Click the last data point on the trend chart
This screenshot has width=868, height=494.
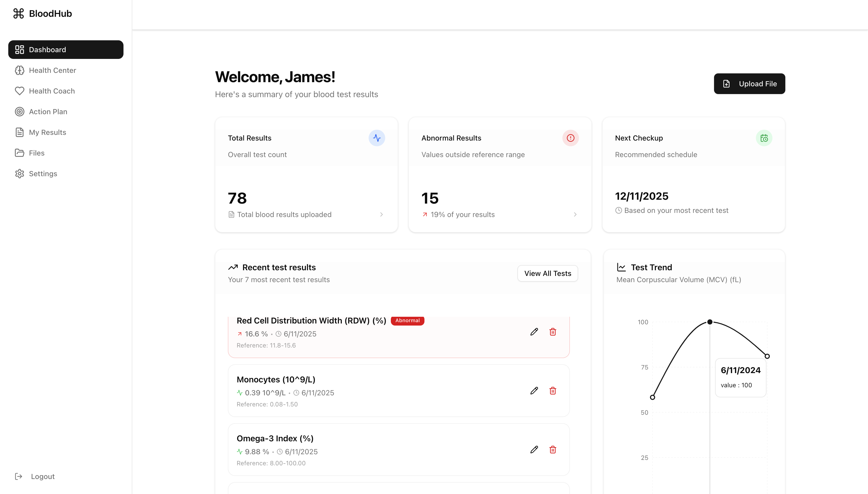[767, 356]
